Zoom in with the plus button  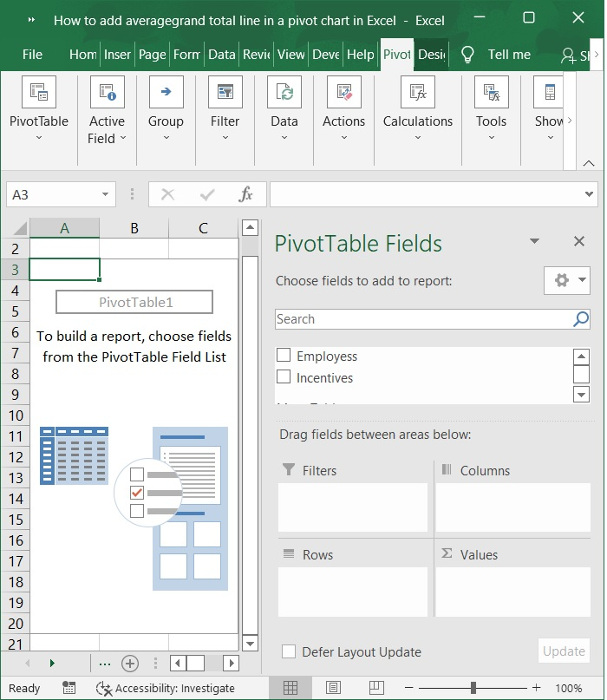click(536, 688)
